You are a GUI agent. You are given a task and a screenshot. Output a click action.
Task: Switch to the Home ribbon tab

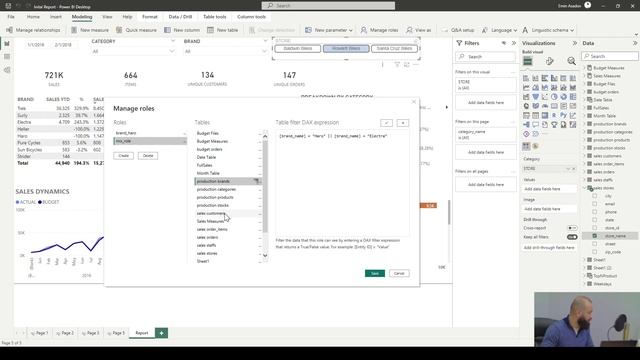33,17
